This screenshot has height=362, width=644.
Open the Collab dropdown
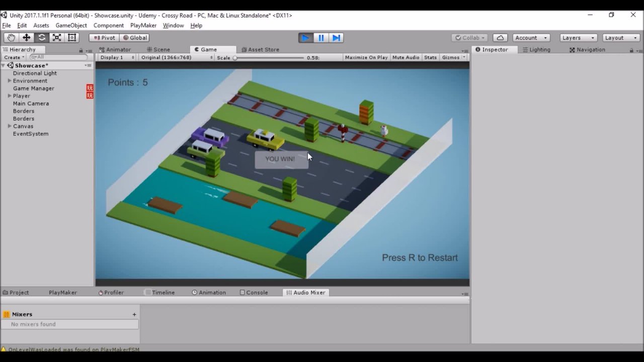point(470,38)
